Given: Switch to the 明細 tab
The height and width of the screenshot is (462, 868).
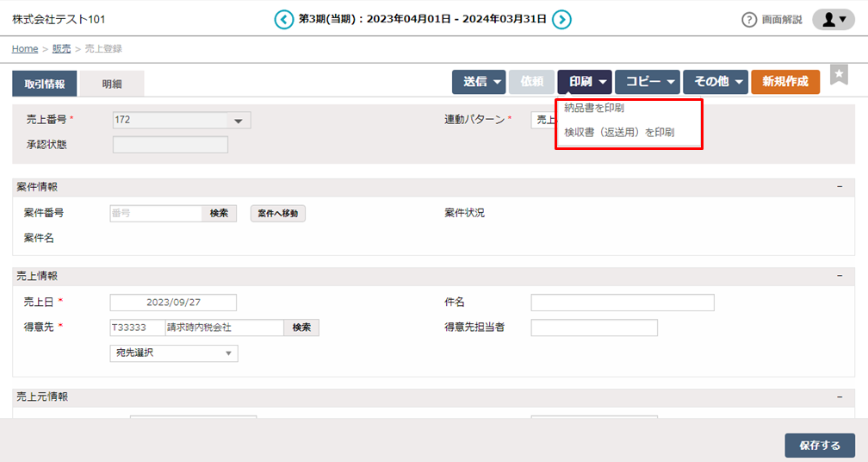Looking at the screenshot, I should click(x=112, y=84).
